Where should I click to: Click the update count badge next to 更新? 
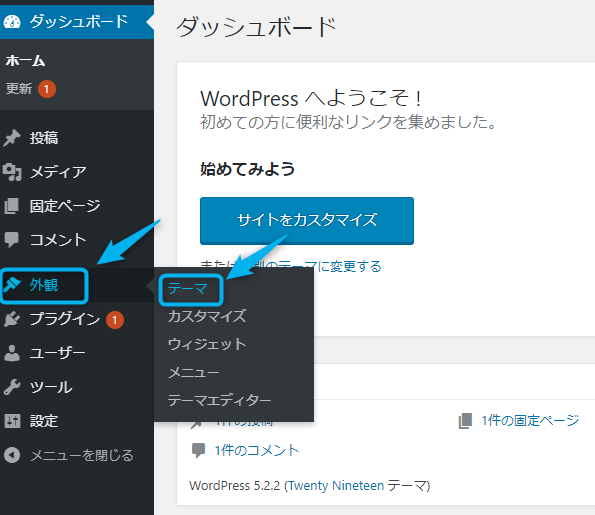pyautogui.click(x=47, y=89)
